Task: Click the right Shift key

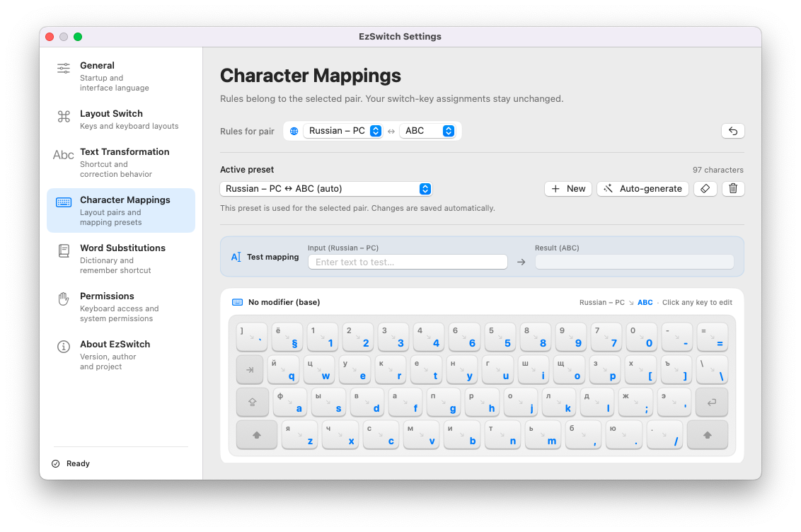Action: coord(708,435)
